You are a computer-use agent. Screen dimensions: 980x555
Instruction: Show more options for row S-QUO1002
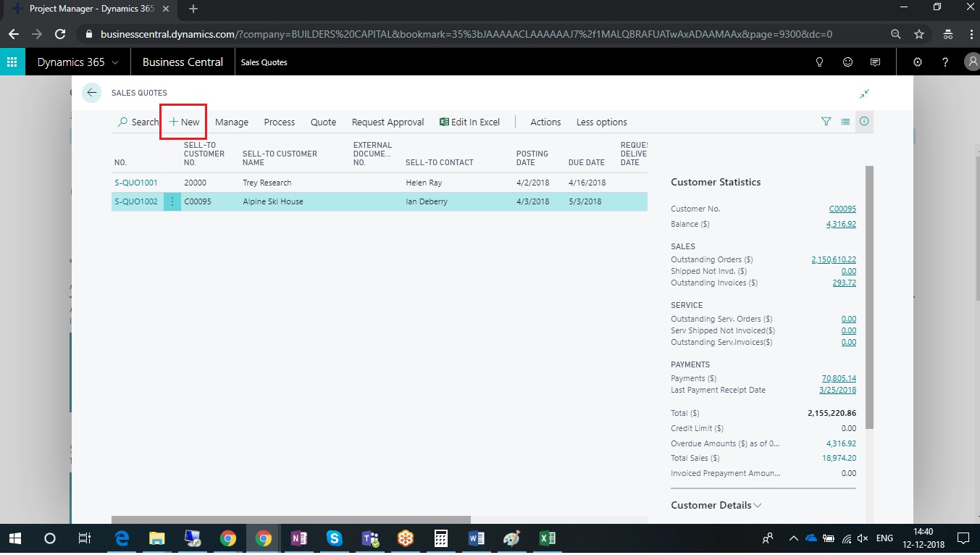point(172,201)
